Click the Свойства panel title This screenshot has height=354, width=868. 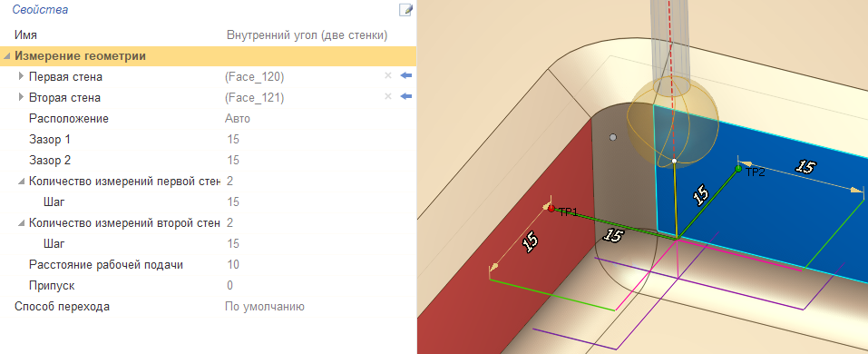pyautogui.click(x=41, y=9)
